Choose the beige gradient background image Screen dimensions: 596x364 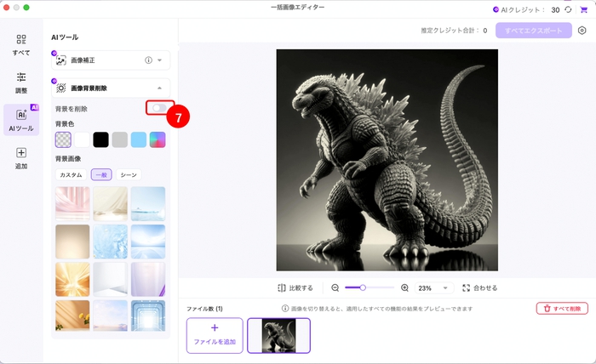72,242
